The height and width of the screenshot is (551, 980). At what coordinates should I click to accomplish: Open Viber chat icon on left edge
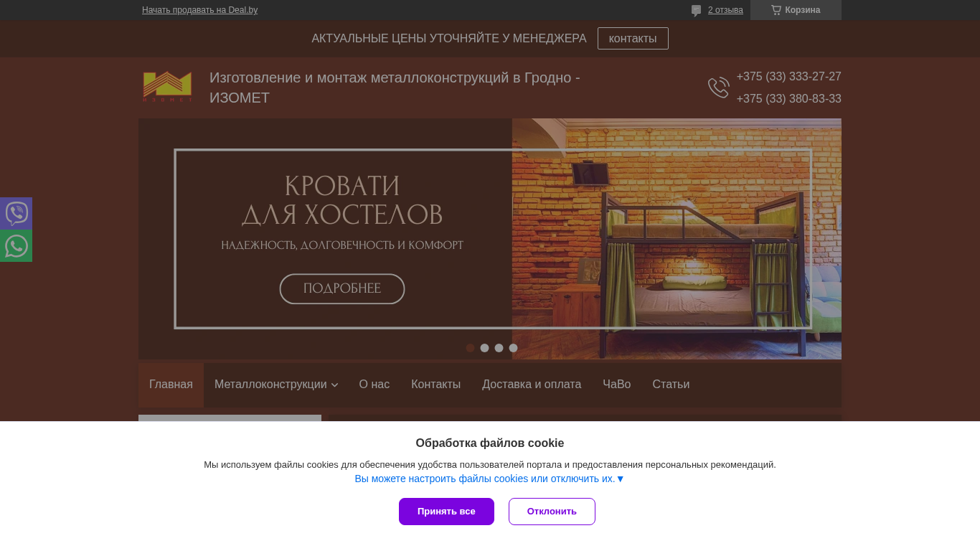coord(16,213)
